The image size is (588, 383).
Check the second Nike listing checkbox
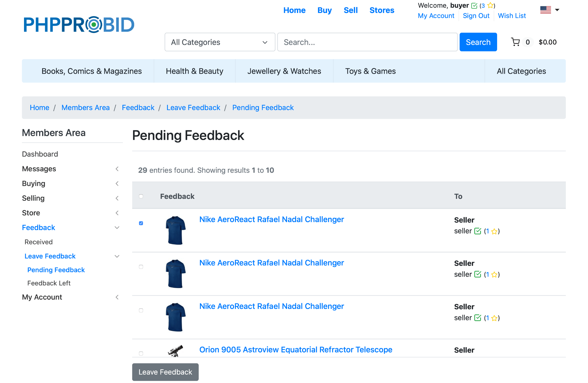(141, 267)
